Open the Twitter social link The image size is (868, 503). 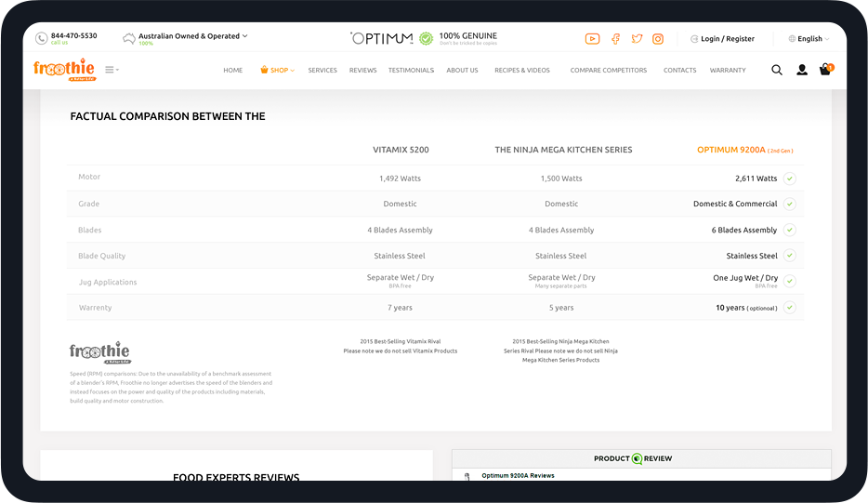pyautogui.click(x=637, y=39)
